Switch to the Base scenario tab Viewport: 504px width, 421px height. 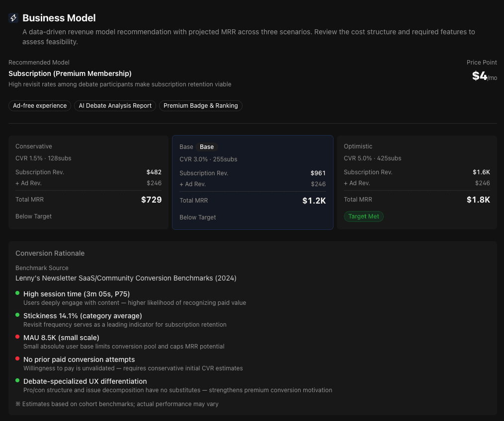tap(207, 147)
